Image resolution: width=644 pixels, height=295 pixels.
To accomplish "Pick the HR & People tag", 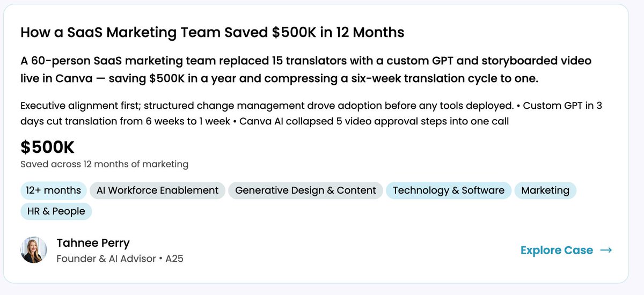I will (56, 211).
